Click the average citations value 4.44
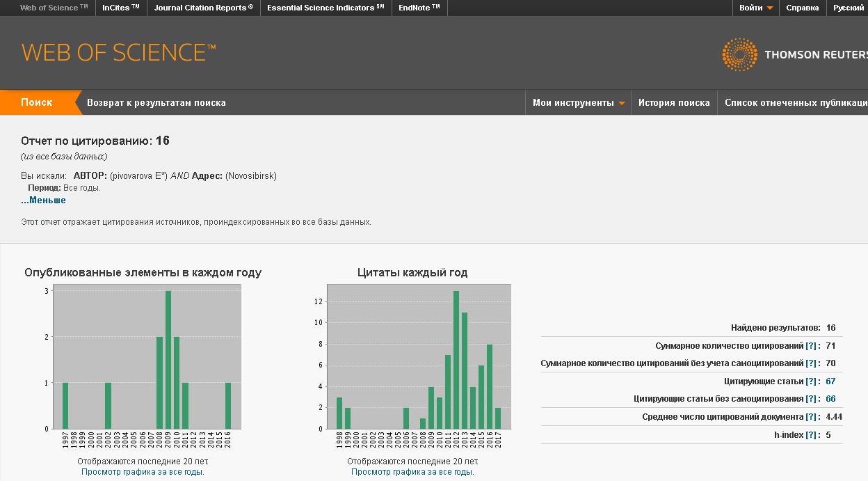Screen dimensions: 868x481 (x=834, y=417)
